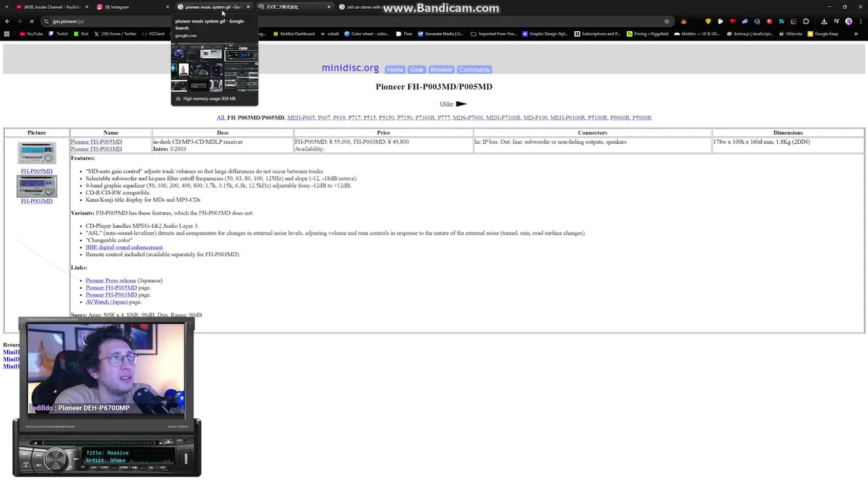Close the パイオニア株式会社 tab
Viewport: 868px width, 488px height.
click(329, 7)
